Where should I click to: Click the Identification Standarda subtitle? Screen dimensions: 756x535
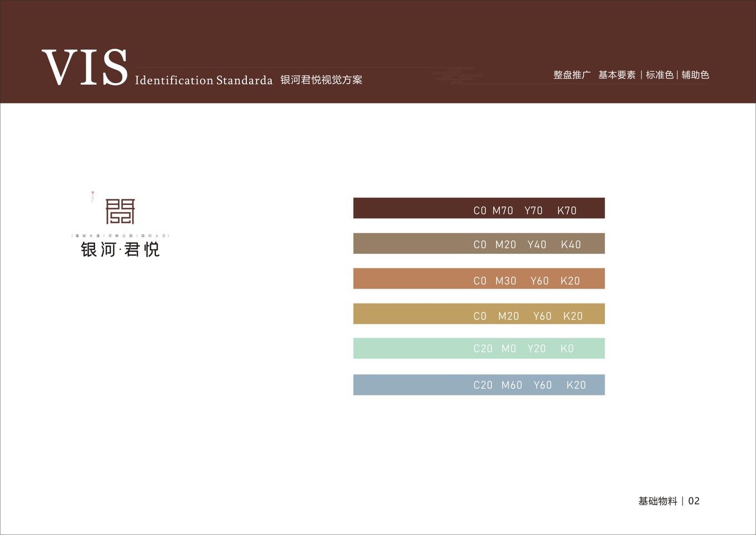click(204, 80)
